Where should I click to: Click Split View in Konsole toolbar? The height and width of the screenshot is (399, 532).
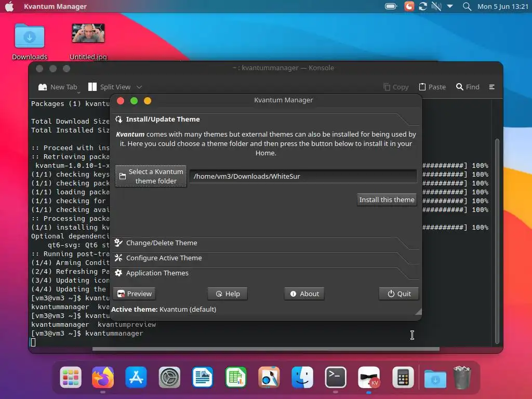click(x=109, y=87)
